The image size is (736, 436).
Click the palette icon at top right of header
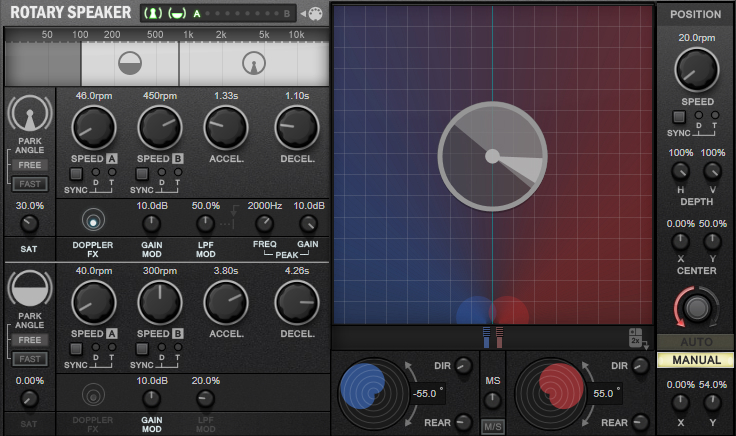pyautogui.click(x=315, y=14)
